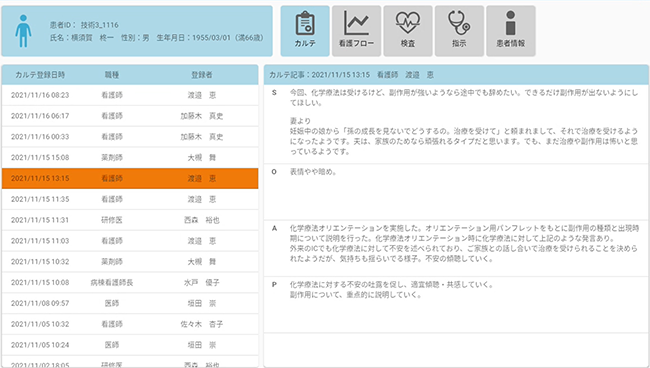This screenshot has height=368, width=650.
Task: Select the 2021/11/05 10:24 医師 record
Action: click(130, 345)
